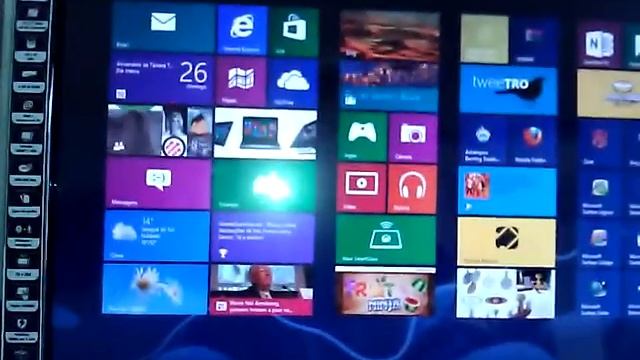Open the Music tile with the headphones icon
The image size is (640, 360).
(x=411, y=189)
